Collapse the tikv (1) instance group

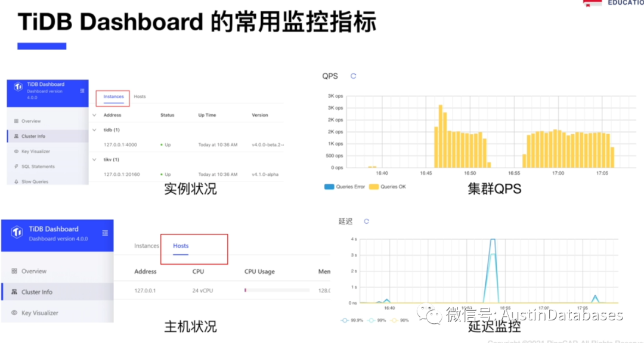pyautogui.click(x=94, y=159)
